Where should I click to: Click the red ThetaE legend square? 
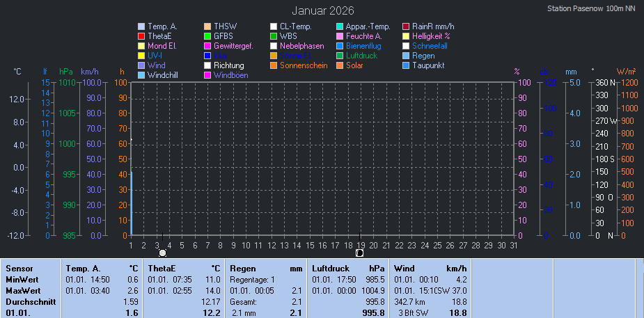[x=141, y=36]
